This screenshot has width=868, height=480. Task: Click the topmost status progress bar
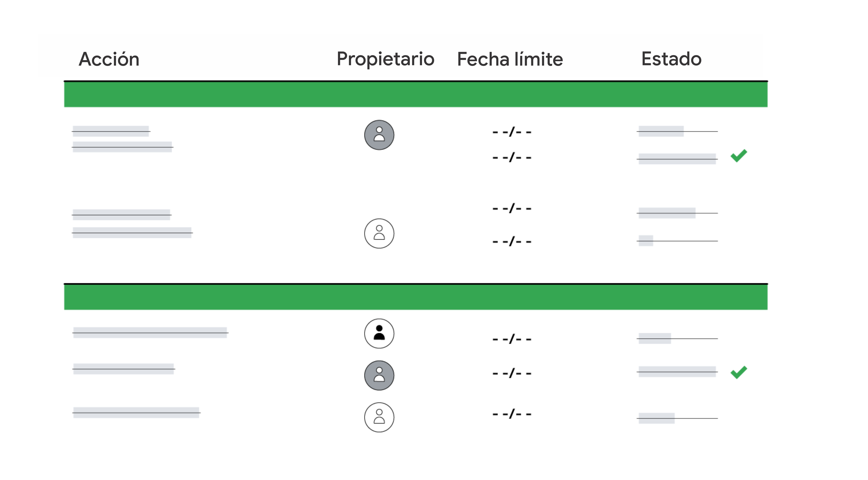point(677,131)
